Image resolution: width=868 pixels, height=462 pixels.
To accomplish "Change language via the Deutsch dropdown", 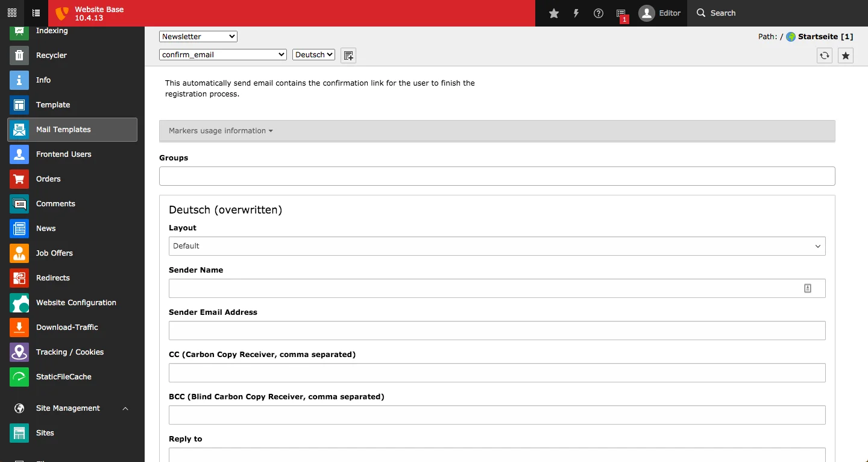I will (313, 54).
